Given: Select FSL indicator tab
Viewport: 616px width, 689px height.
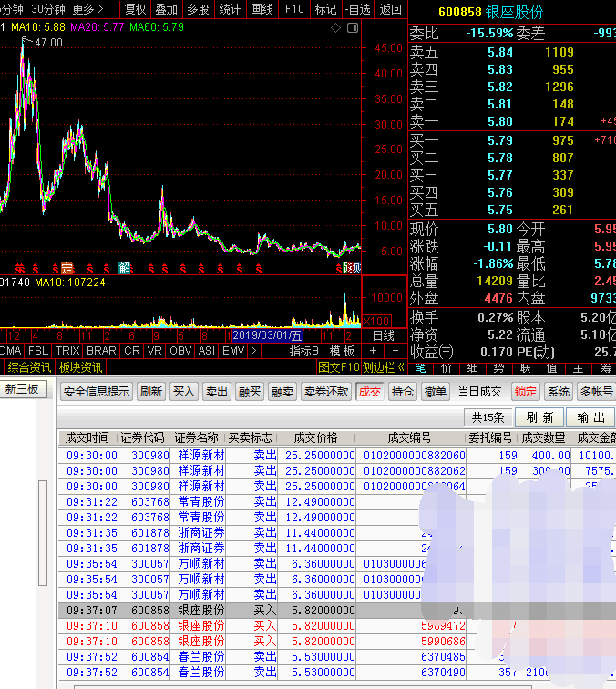Looking at the screenshot, I should coord(38,351).
